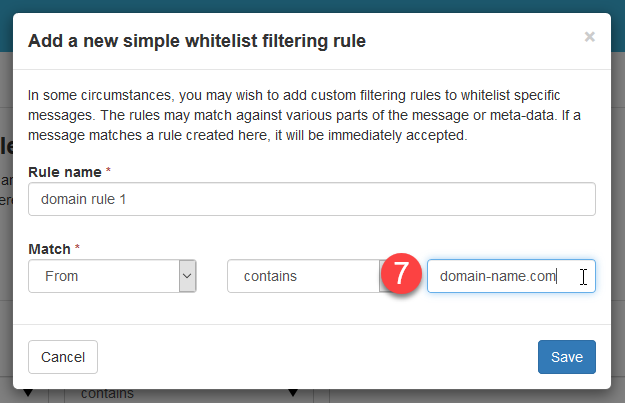Open the contains condition dropdown
This screenshot has height=403, width=625.
[x=302, y=277]
